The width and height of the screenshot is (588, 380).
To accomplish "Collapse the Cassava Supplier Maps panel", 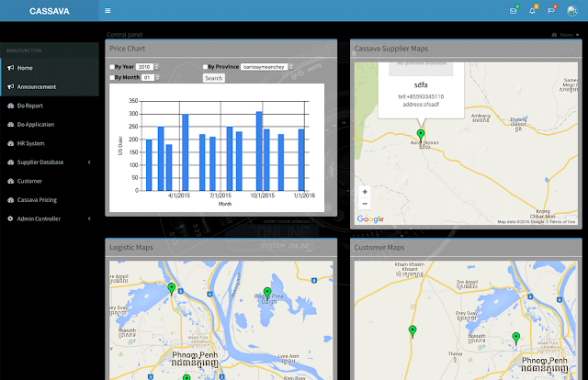I will tap(562, 49).
